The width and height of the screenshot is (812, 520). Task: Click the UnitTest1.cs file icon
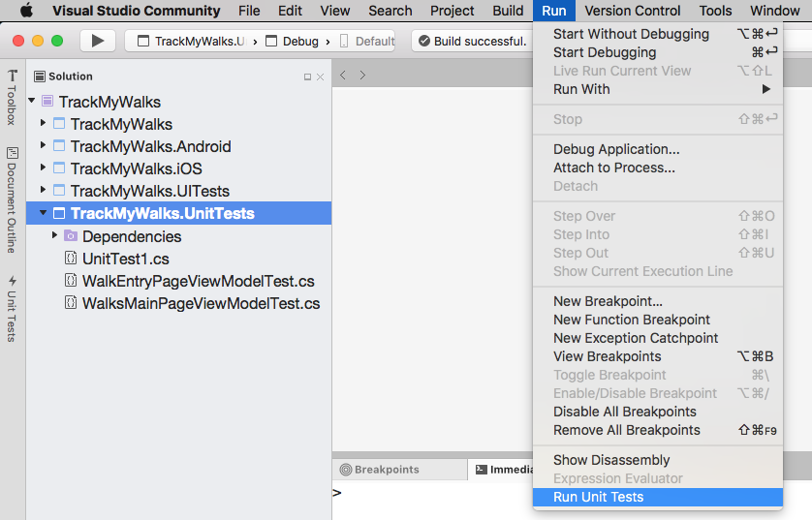(x=71, y=258)
